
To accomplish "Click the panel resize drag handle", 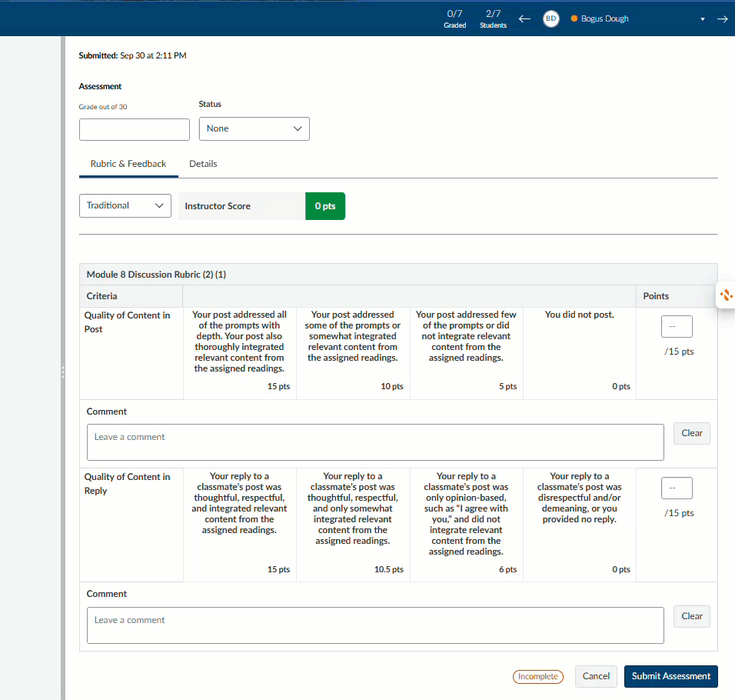I will pos(63,372).
